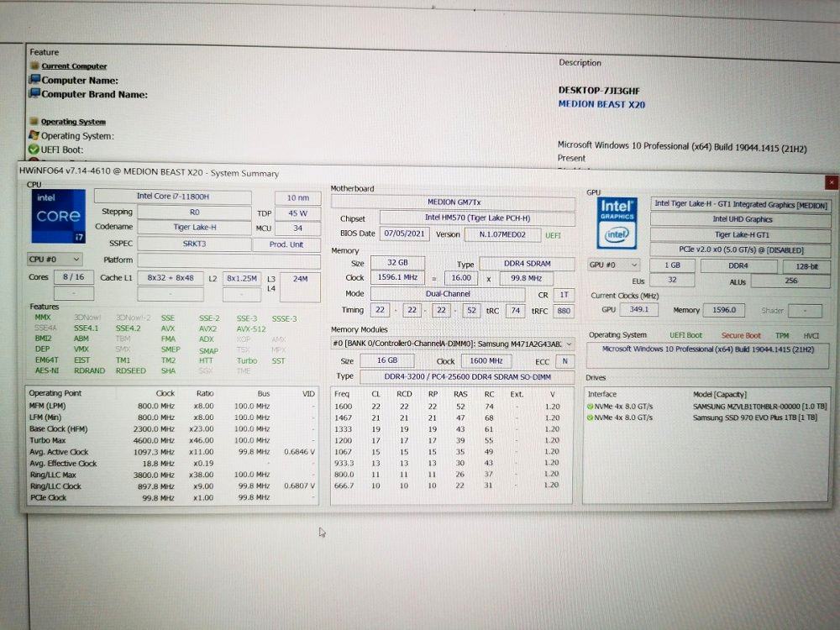
Task: Select the Ring/LLC Clock row
Action: pyautogui.click(x=172, y=486)
